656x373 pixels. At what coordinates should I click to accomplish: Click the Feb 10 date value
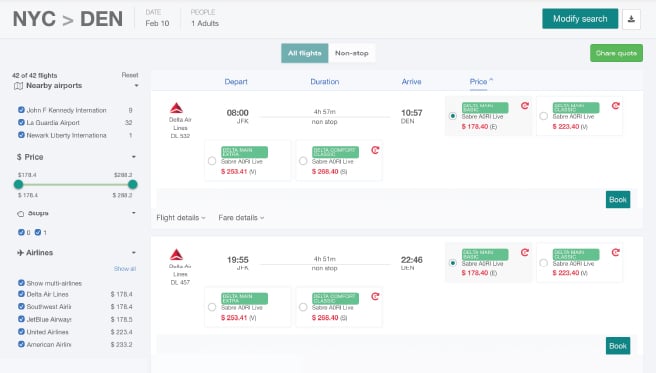(x=157, y=23)
